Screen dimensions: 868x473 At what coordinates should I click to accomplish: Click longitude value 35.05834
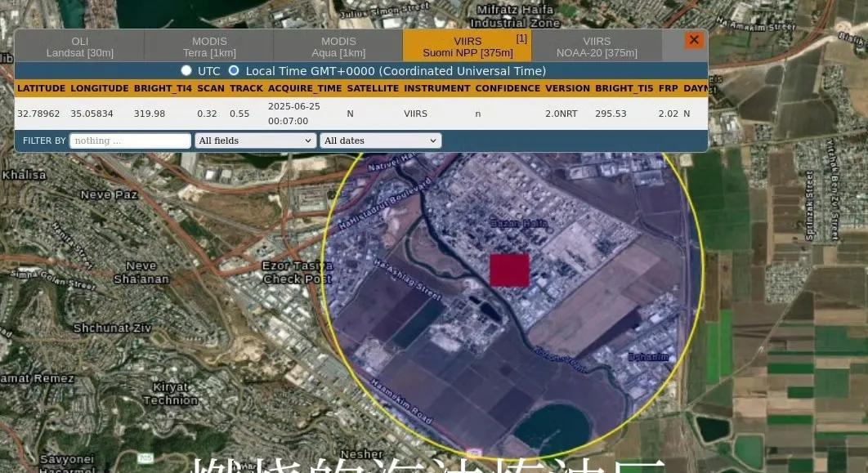point(92,114)
